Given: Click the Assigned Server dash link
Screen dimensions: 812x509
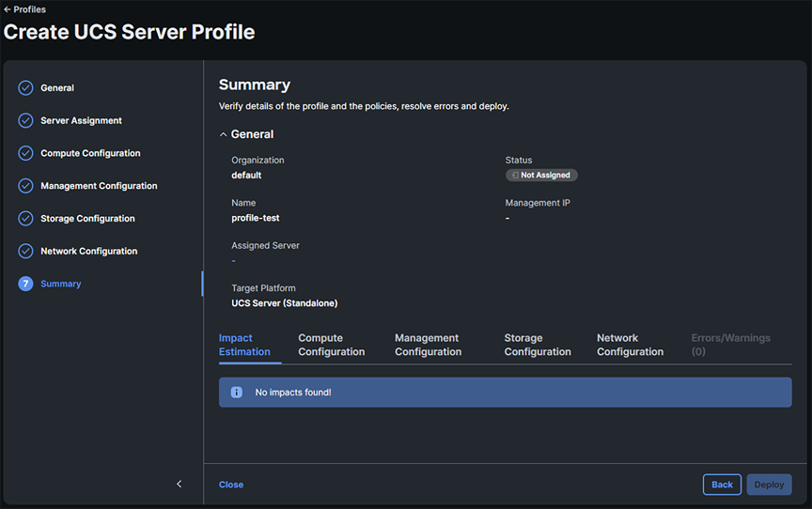Looking at the screenshot, I should click(x=234, y=261).
